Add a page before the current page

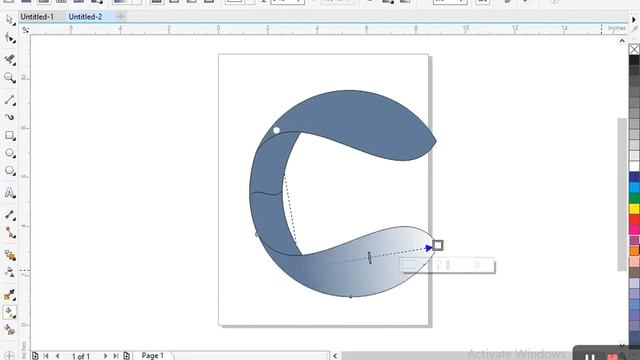tap(35, 356)
